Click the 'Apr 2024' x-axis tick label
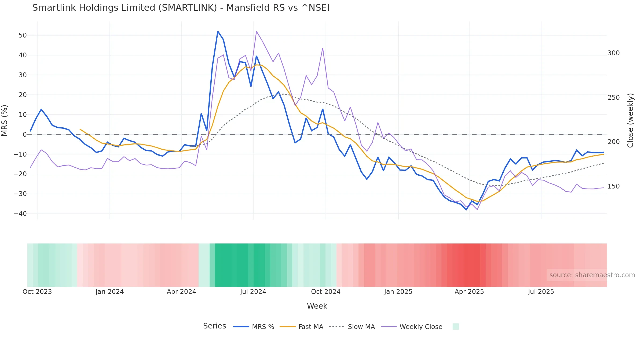Screen dimensions: 644x362 [x=181, y=291]
